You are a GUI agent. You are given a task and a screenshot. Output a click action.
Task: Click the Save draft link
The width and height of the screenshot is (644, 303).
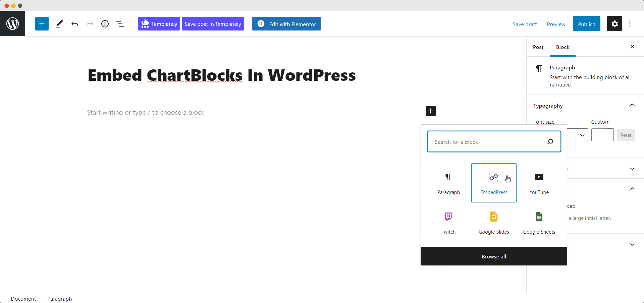tap(525, 24)
